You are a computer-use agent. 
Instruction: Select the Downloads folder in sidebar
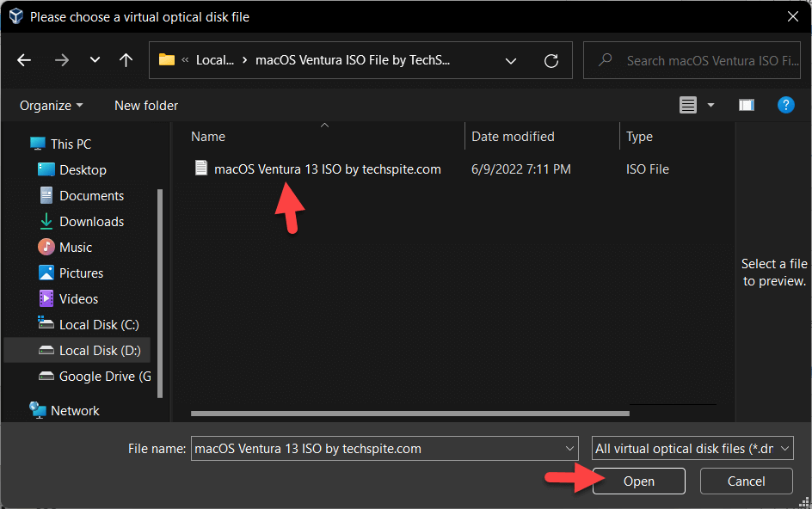point(91,222)
